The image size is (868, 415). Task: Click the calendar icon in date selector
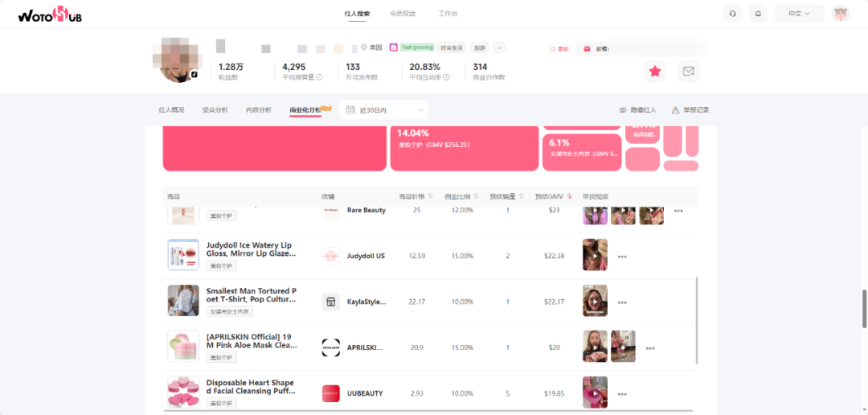pos(350,109)
